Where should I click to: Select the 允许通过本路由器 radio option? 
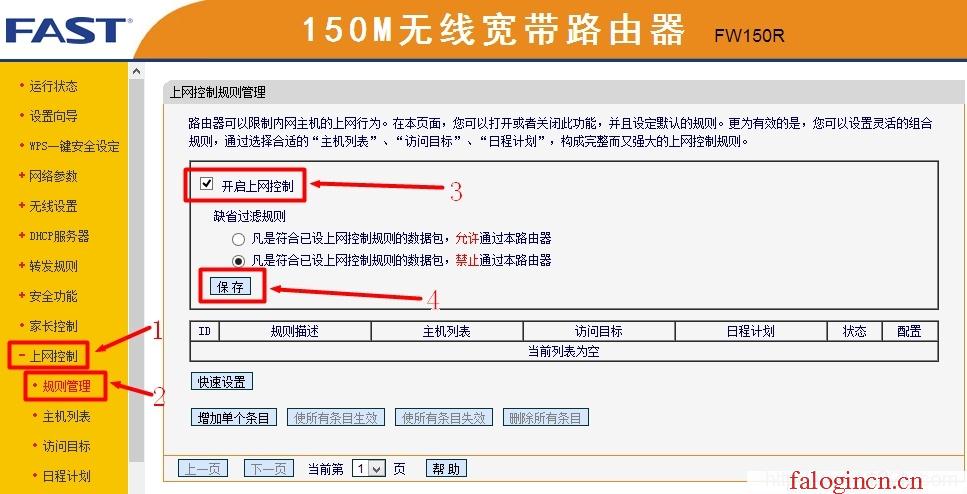pos(238,239)
